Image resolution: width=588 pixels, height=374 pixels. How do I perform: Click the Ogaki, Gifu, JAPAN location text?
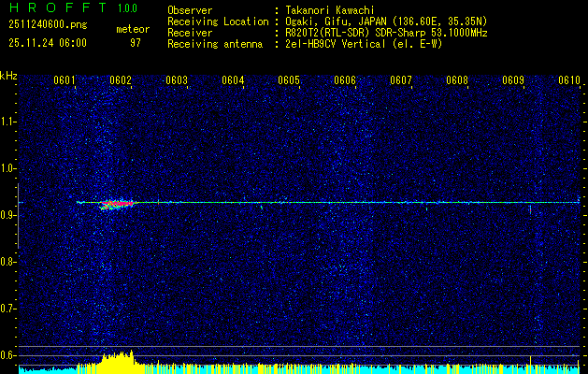tap(386, 22)
